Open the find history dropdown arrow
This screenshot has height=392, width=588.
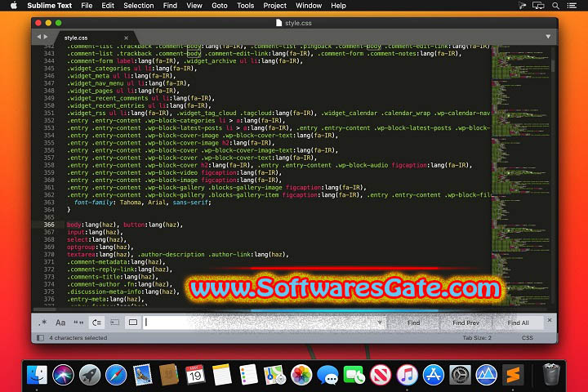[380, 323]
